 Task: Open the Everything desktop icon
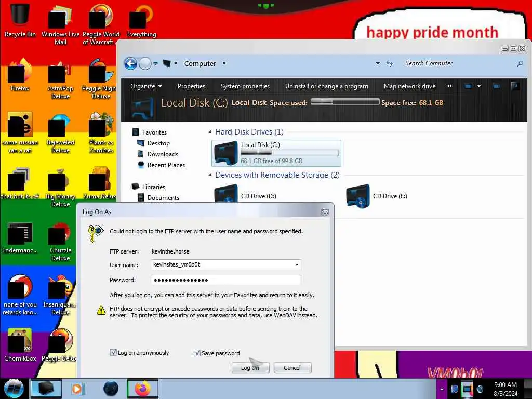tap(141, 20)
